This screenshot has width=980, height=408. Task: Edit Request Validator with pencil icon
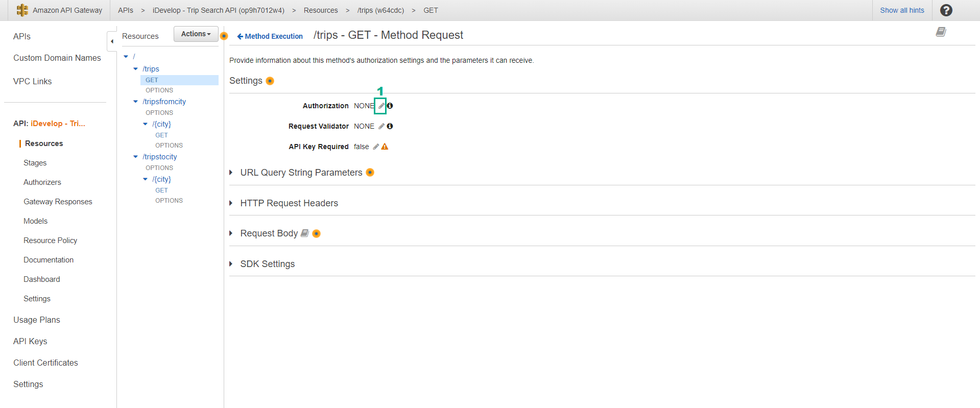coord(381,126)
